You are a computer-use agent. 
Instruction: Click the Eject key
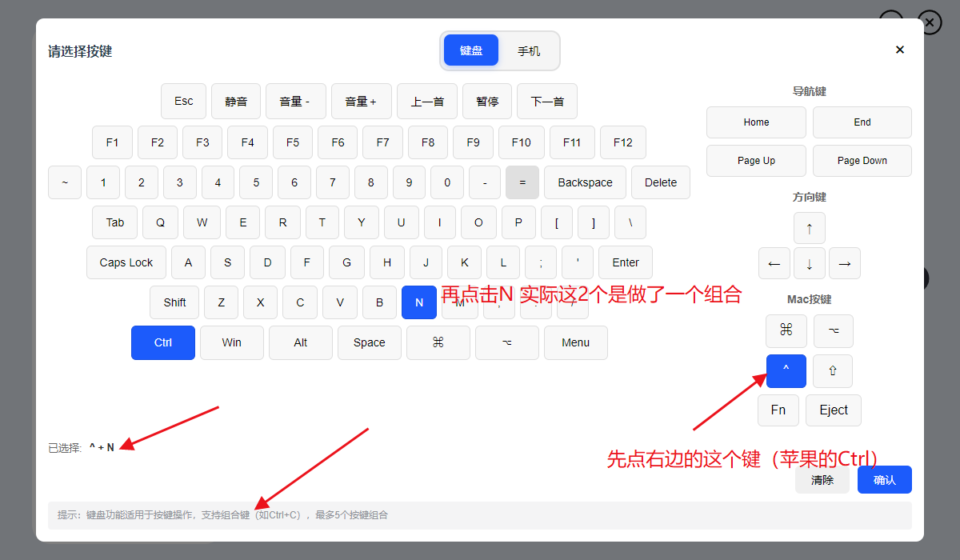click(833, 410)
